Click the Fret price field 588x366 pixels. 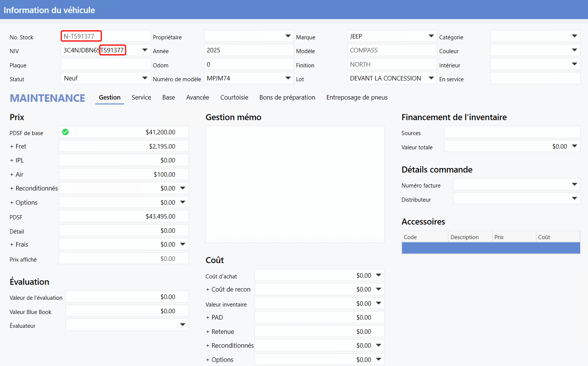[x=123, y=146]
